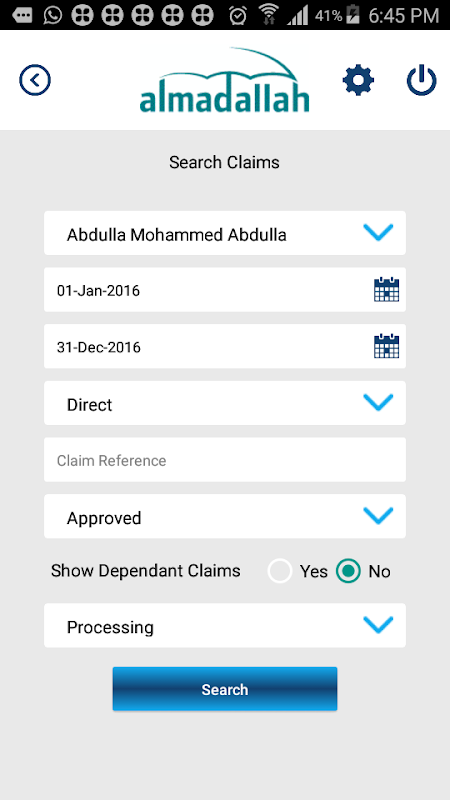Click the Search button
This screenshot has width=450, height=800.
[225, 689]
